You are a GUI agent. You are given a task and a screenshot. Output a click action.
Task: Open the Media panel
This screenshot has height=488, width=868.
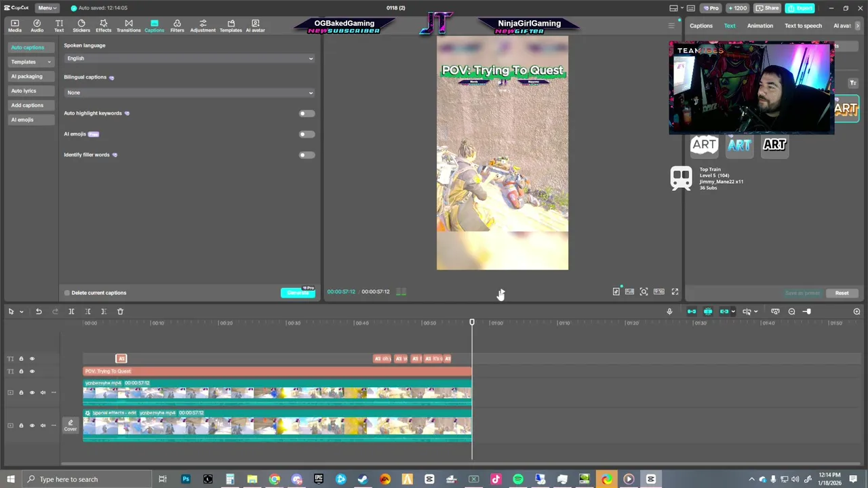tap(14, 26)
